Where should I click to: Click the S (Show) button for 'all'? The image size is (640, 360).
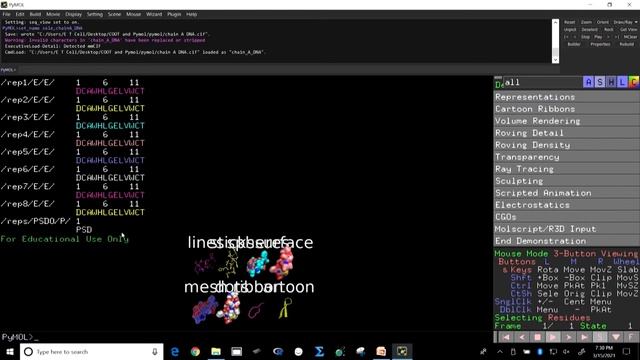coord(600,82)
